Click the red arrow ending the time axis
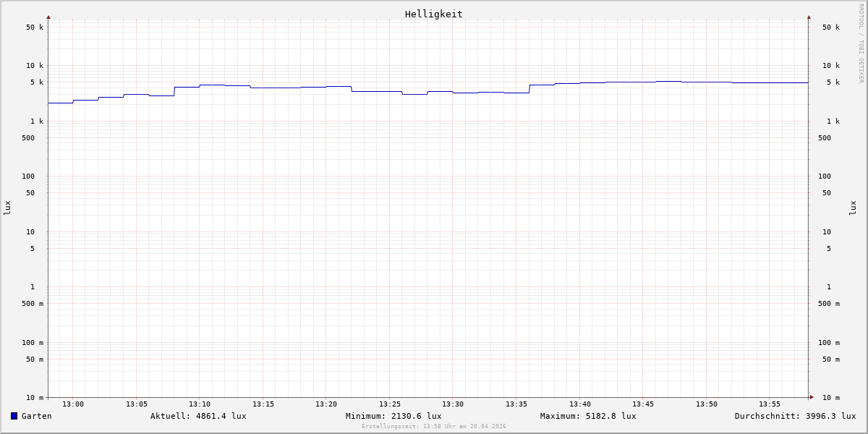This screenshot has width=868, height=434. [812, 397]
